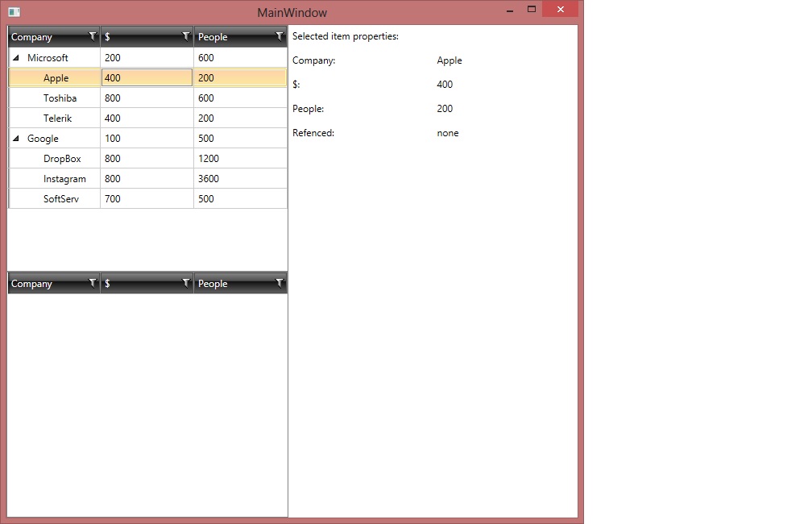This screenshot has height=524, width=812.
Task: Select the SoftServ row
Action: click(147, 199)
